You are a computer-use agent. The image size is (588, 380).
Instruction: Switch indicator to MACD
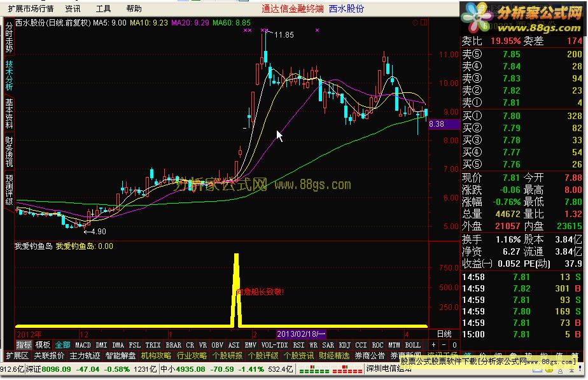tap(83, 345)
